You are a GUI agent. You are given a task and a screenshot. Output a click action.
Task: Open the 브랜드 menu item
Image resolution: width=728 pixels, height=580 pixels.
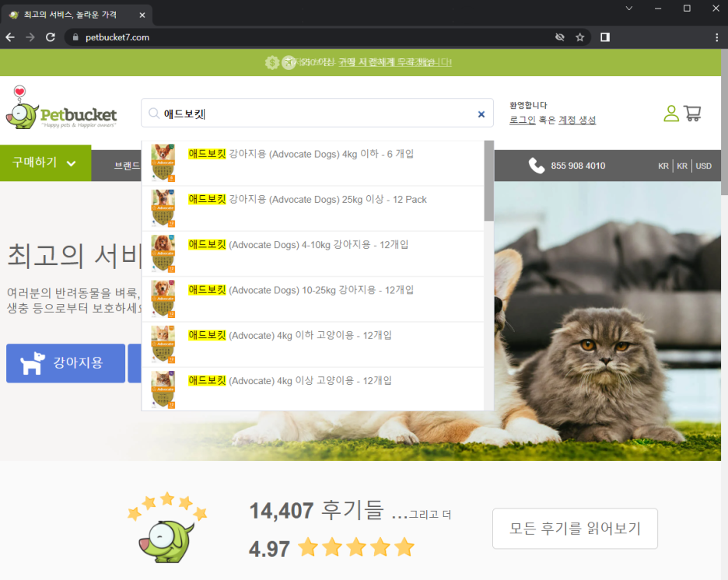[127, 166]
